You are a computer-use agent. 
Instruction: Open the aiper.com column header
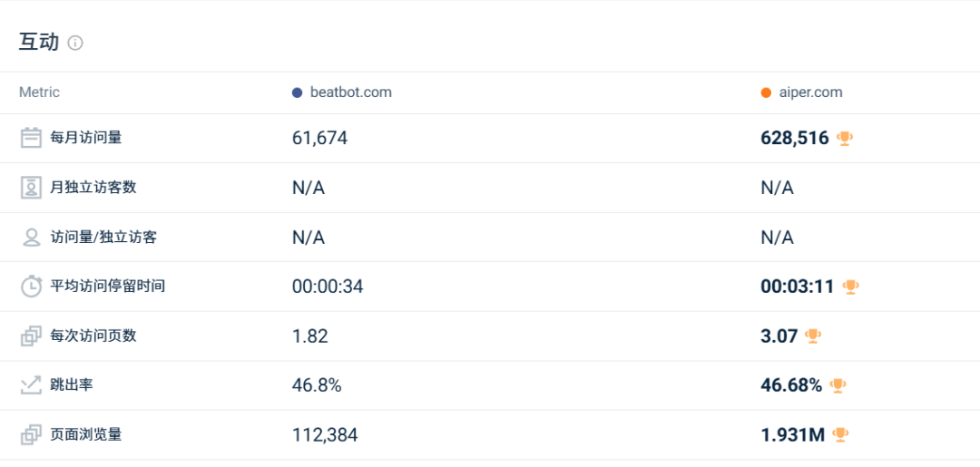(810, 92)
